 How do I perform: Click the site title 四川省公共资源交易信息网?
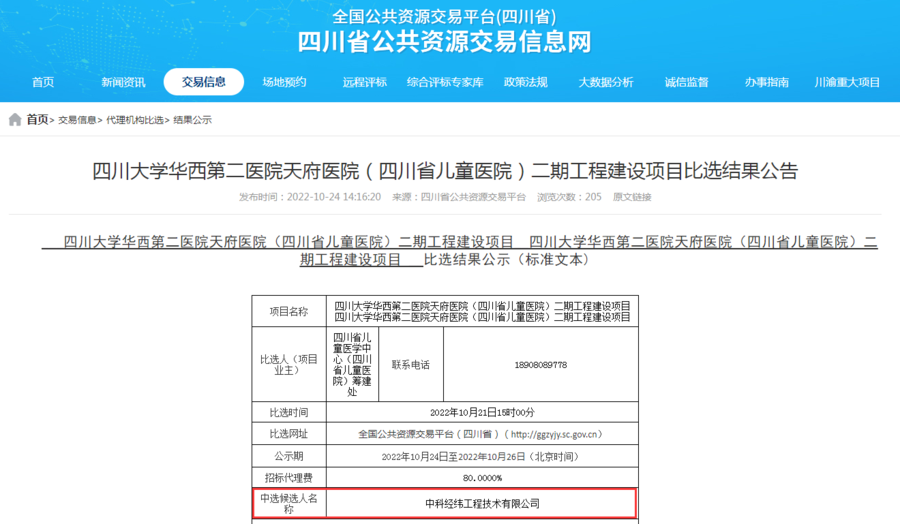point(445,42)
